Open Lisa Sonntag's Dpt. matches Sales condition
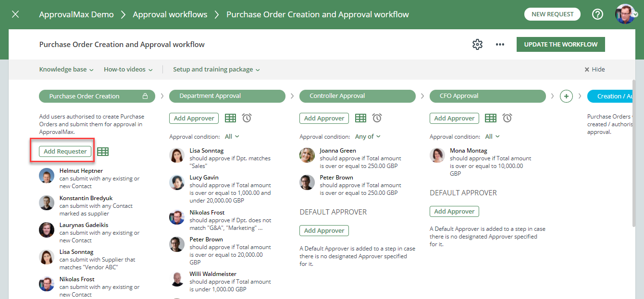The height and width of the screenshot is (299, 644). tap(230, 162)
